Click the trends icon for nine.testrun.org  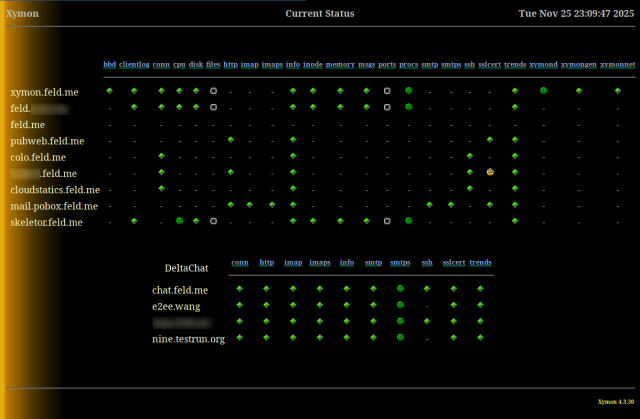pyautogui.click(x=480, y=338)
